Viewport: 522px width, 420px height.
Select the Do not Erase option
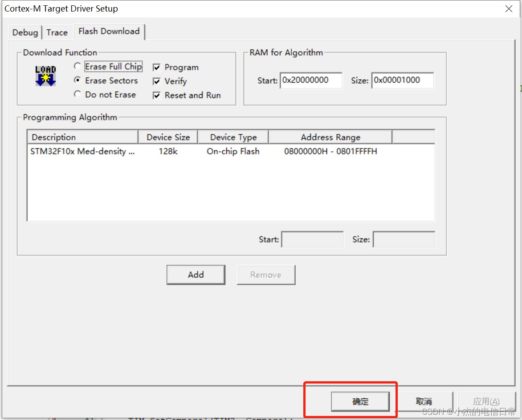[x=77, y=94]
